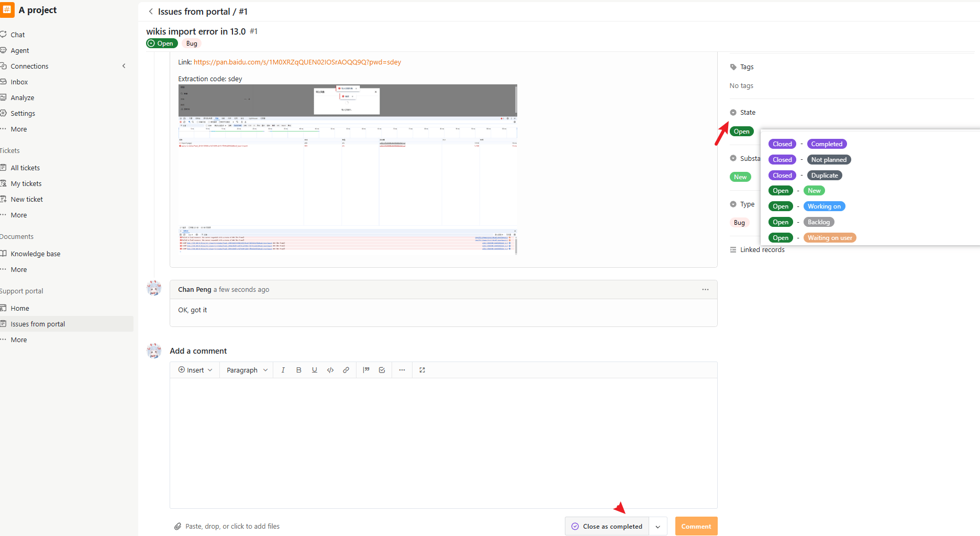The height and width of the screenshot is (536, 980).
Task: Open Settings in the sidebar
Action: pos(23,113)
